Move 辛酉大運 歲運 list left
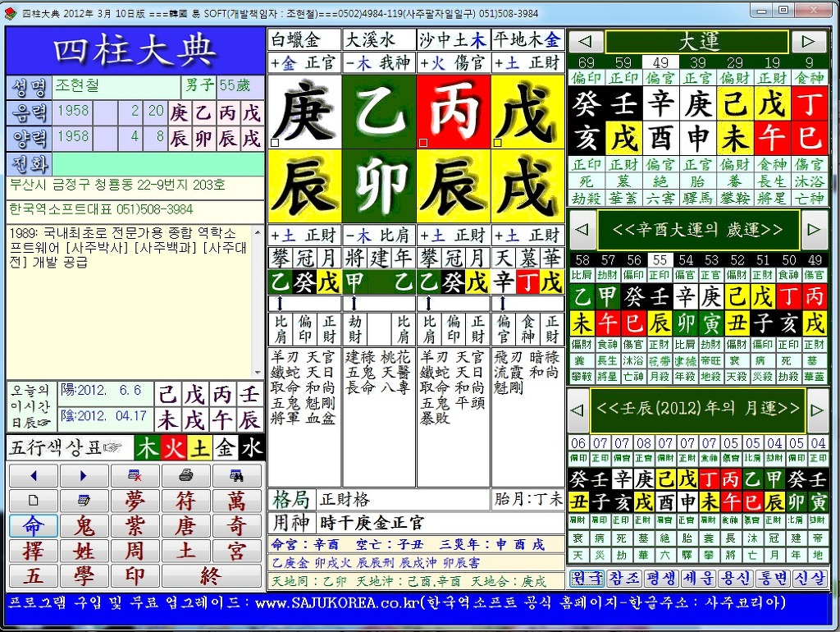This screenshot has width=840, height=632. 582,230
